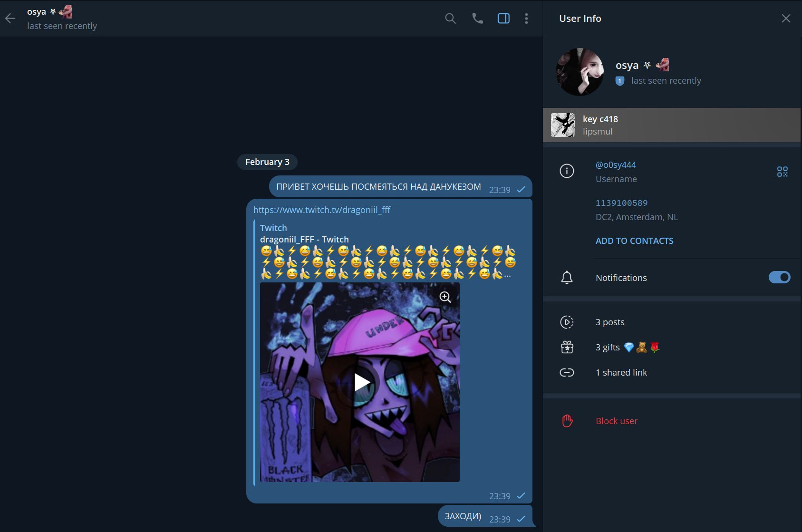The height and width of the screenshot is (532, 802).
Task: Open the 3 gifts section
Action: point(608,348)
